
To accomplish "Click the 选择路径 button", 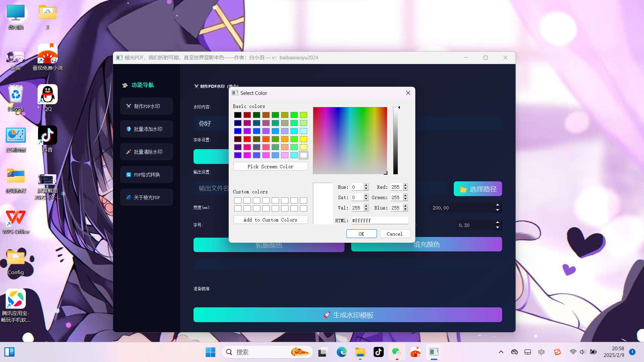I will click(478, 189).
